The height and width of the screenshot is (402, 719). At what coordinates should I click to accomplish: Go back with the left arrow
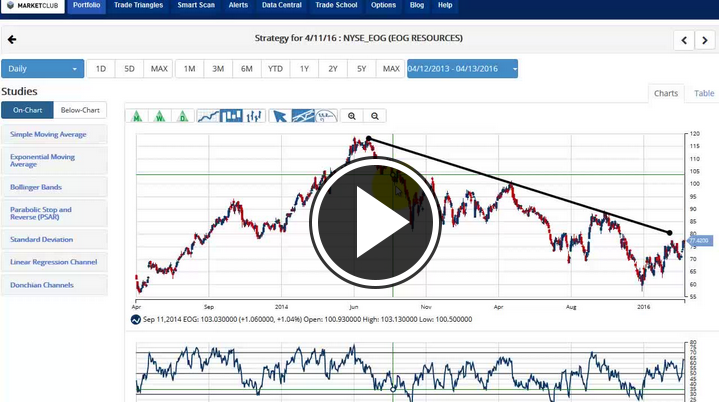(x=12, y=40)
